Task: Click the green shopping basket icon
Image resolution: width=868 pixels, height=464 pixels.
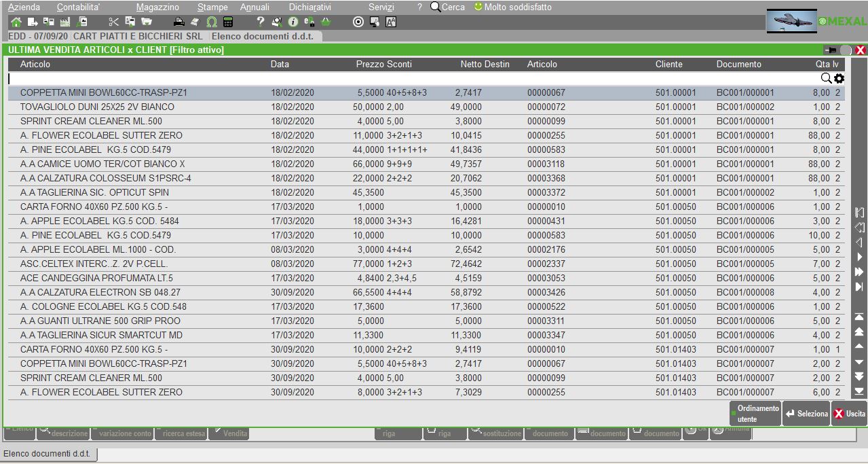Action: [326, 22]
